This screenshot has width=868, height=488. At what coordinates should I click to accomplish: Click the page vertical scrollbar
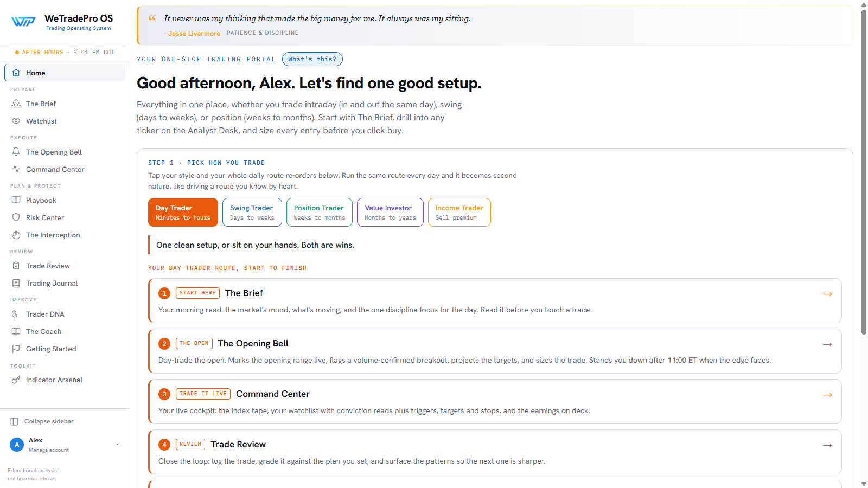(864, 171)
